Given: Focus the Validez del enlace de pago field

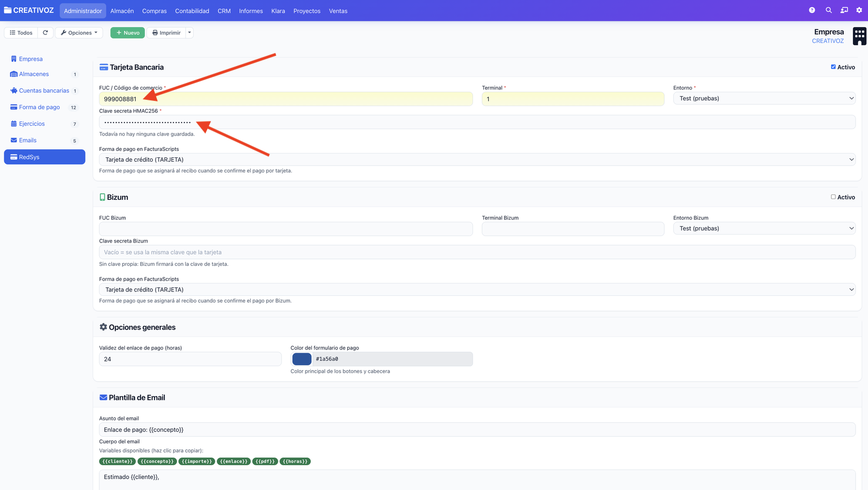Looking at the screenshot, I should point(190,359).
